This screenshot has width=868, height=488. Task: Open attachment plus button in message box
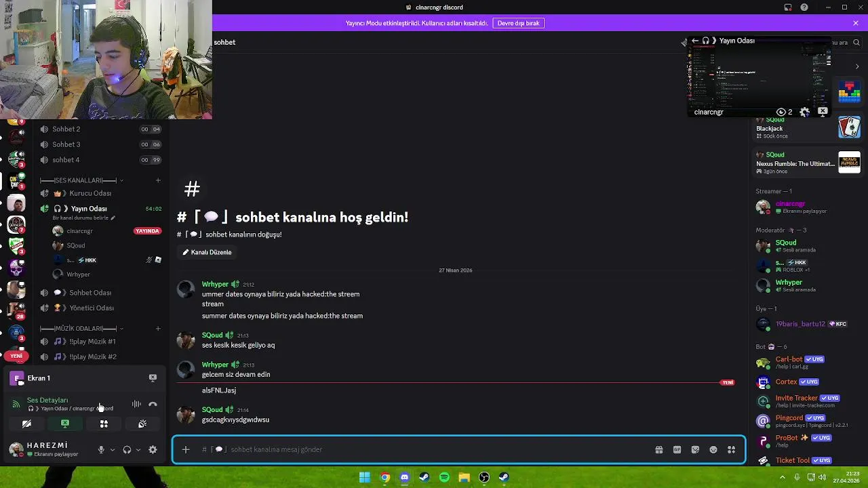(185, 449)
